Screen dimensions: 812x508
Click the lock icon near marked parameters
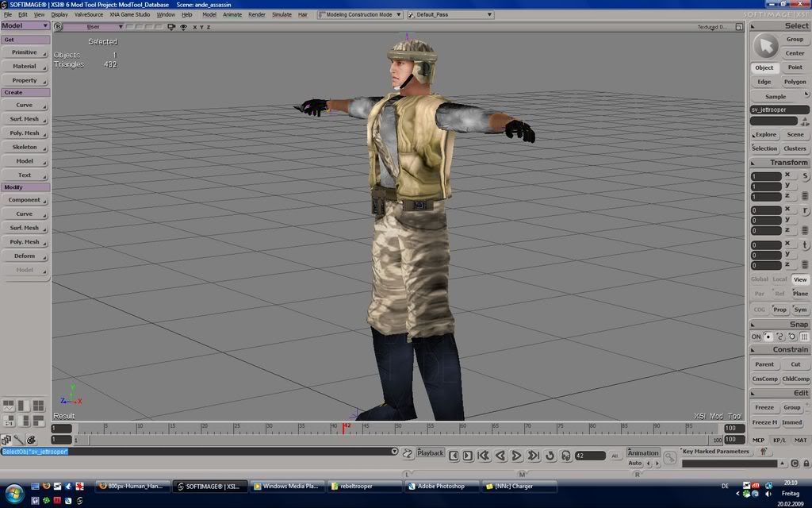pyautogui.click(x=806, y=464)
